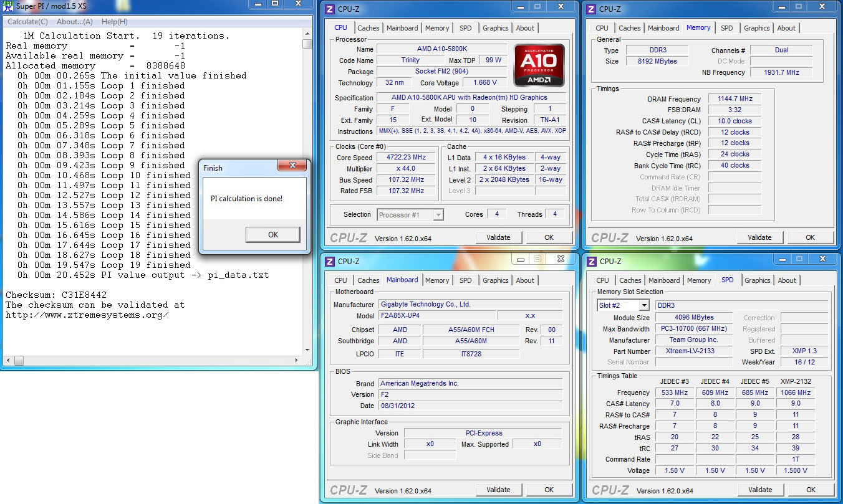Open the Help(H) menu in Super PI
The image size is (843, 504).
coord(115,22)
